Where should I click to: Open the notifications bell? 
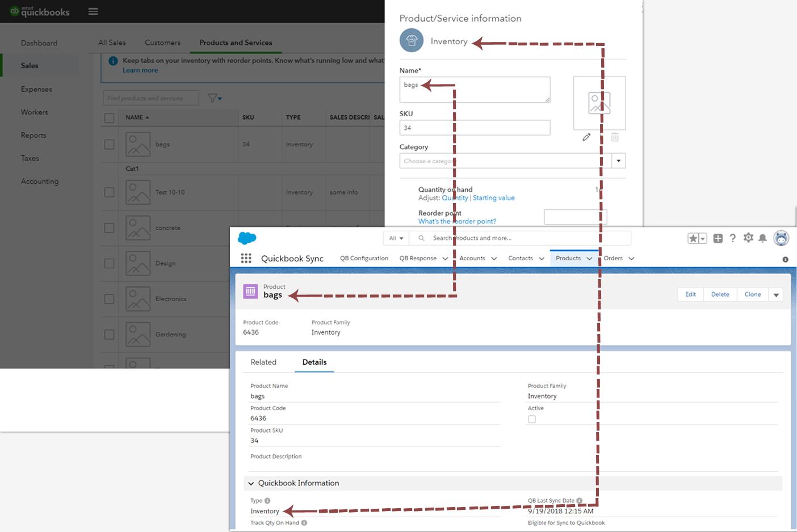[x=762, y=238]
